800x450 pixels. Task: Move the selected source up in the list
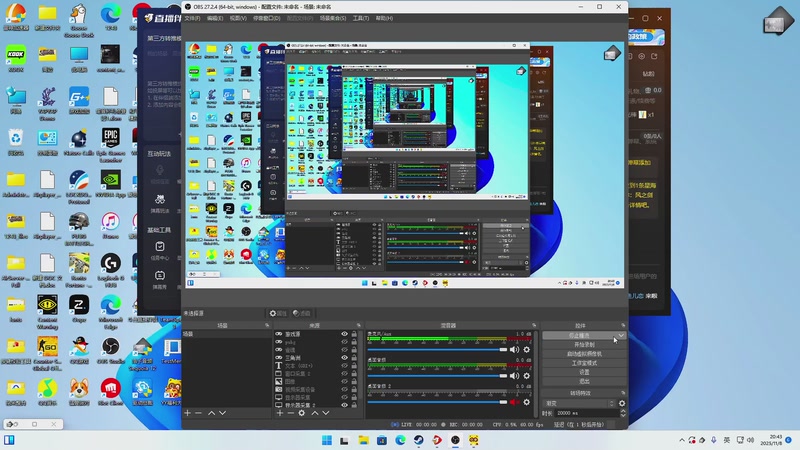click(x=315, y=413)
